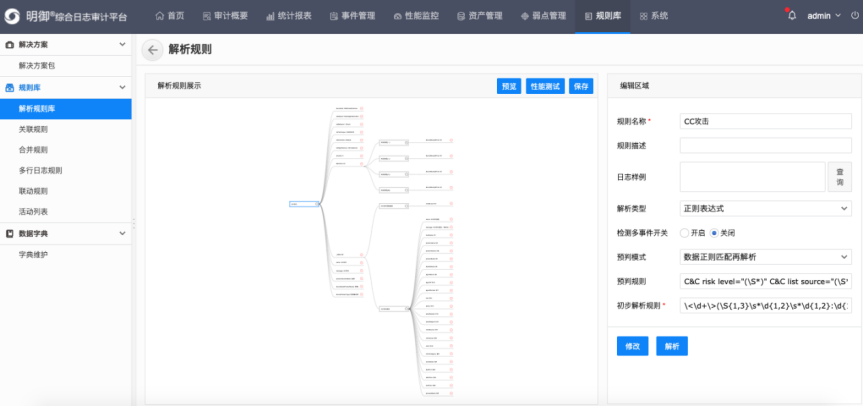Open 关联规则 in the sidebar
Viewport: 863px width, 406px height.
pos(33,129)
